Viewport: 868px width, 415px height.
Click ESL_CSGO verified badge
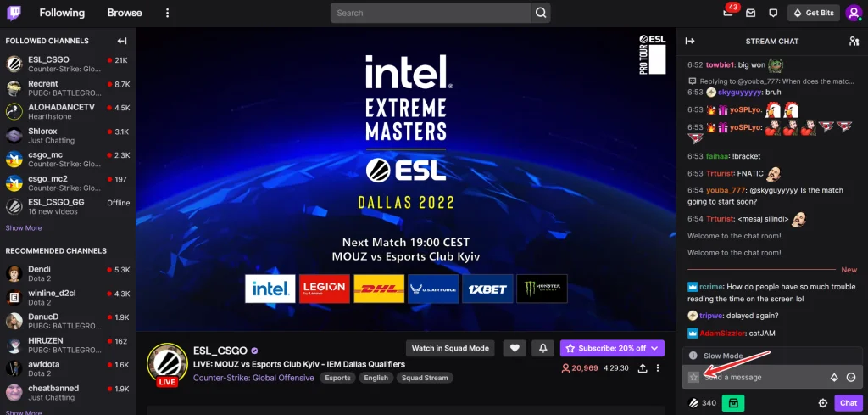point(254,351)
